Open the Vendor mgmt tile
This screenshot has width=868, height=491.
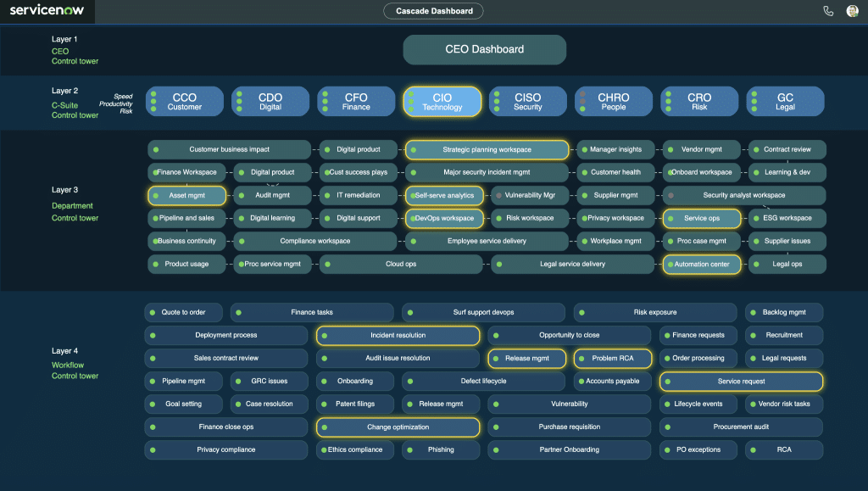tap(701, 149)
